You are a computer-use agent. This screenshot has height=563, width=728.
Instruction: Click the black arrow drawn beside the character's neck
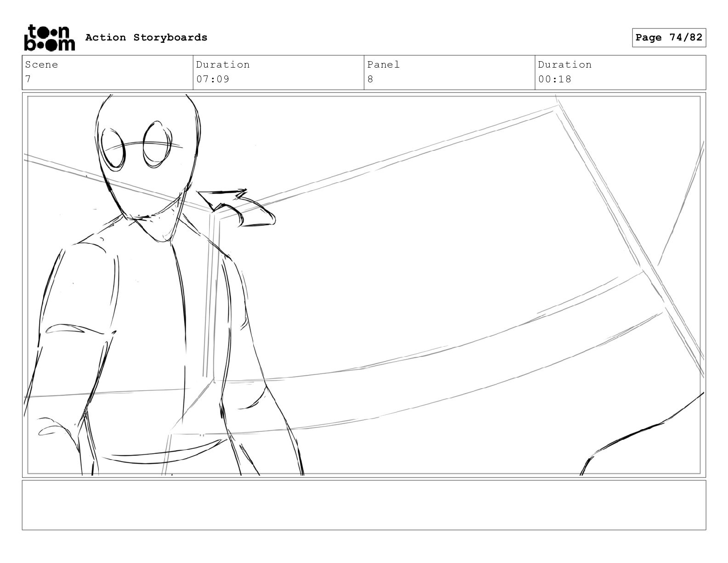point(236,207)
